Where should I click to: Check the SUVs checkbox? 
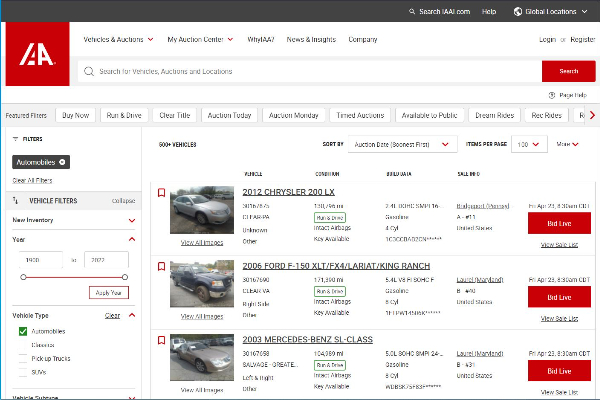coord(23,372)
